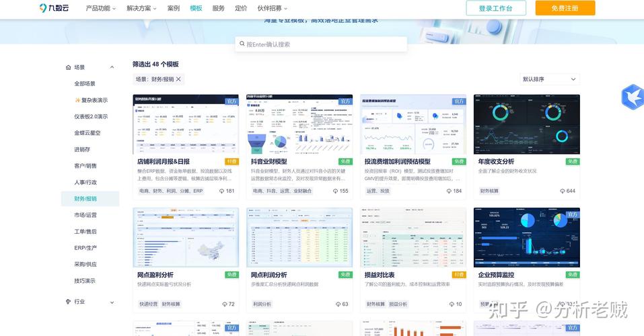
Task: Open the 产品功能 dropdown menu
Action: (101, 8)
